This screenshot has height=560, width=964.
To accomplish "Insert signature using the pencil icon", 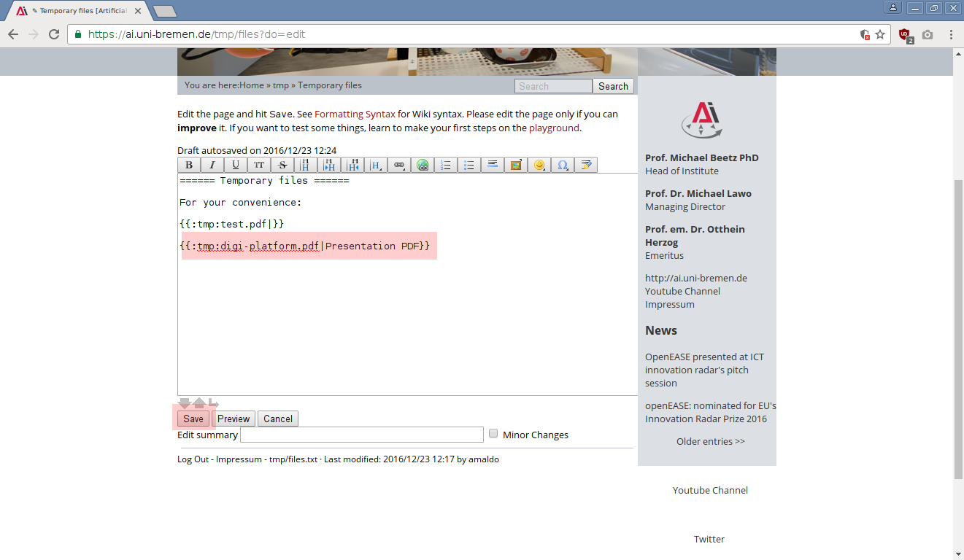I will pos(586,165).
